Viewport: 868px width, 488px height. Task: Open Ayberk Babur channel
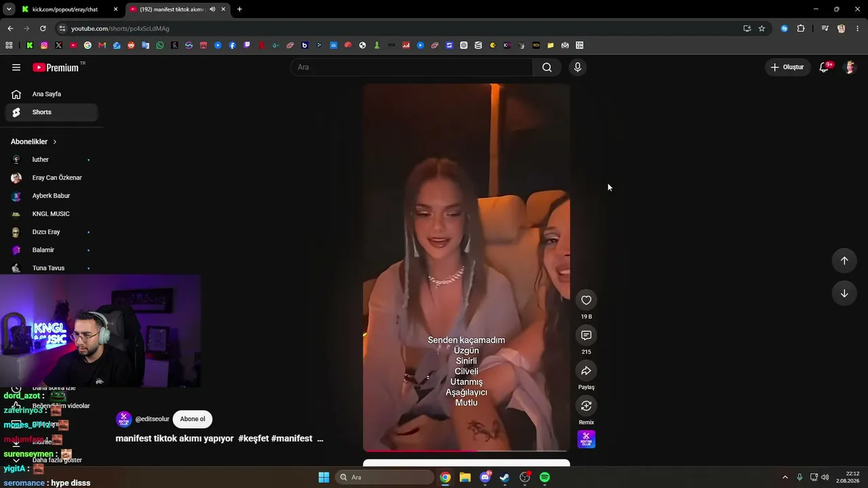point(52,196)
